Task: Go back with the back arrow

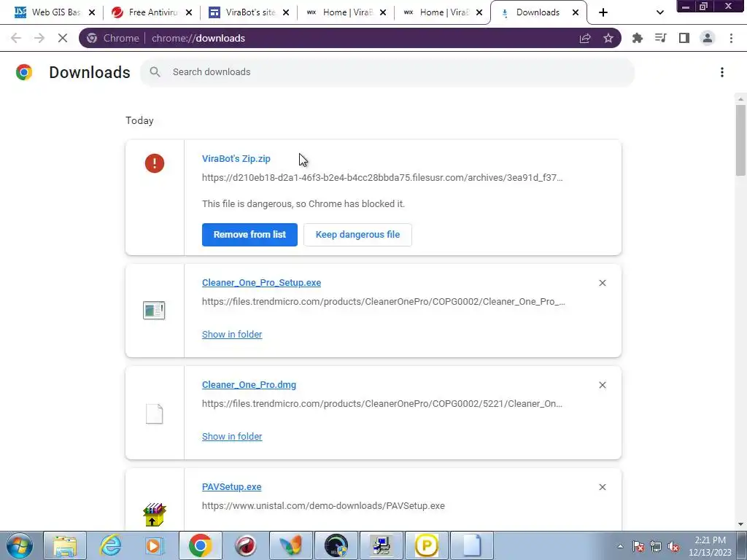Action: (16, 38)
